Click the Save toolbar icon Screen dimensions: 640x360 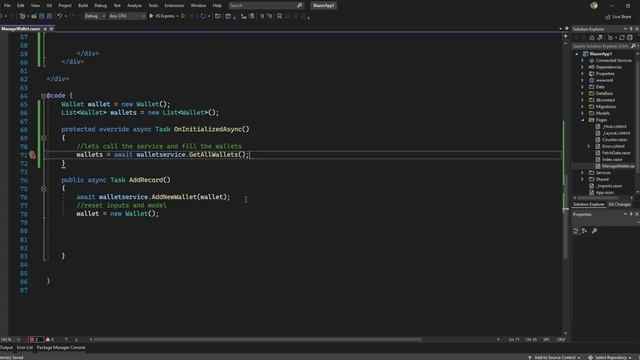[42, 16]
